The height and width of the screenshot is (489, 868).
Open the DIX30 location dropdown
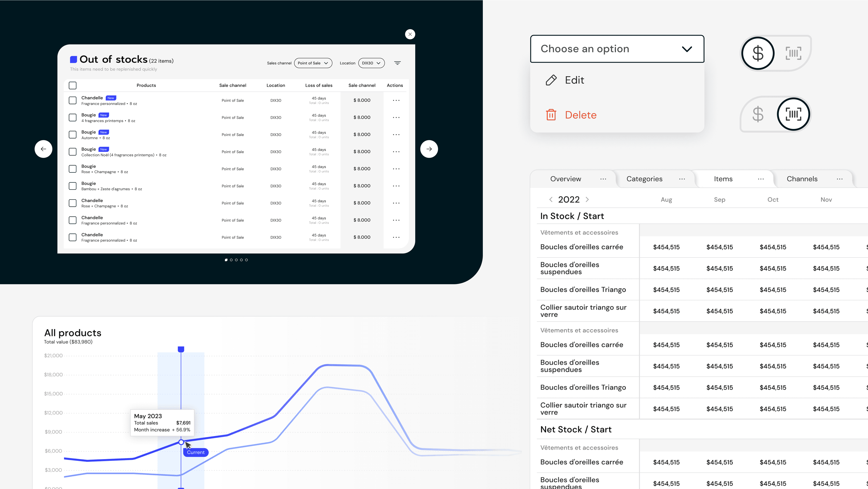[x=371, y=63]
